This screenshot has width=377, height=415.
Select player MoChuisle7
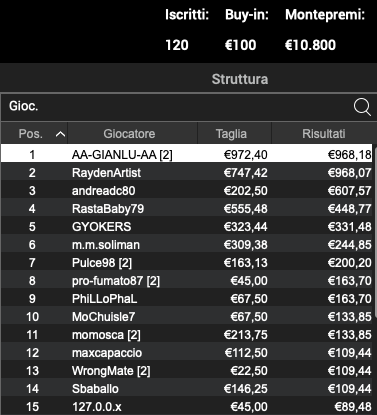click(x=187, y=316)
